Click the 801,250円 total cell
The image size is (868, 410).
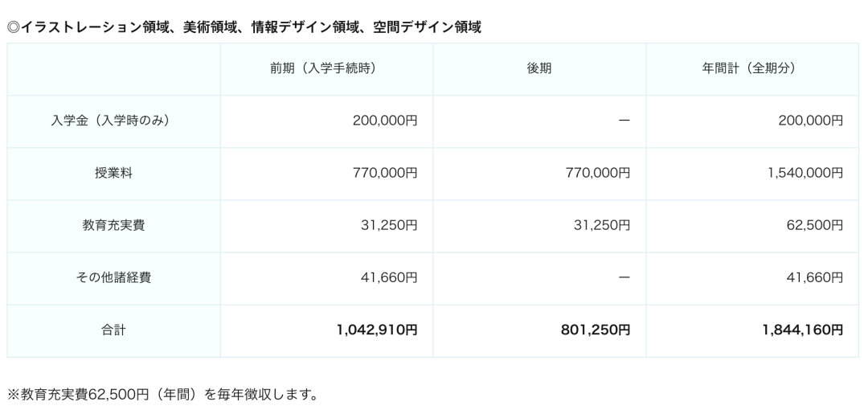click(x=539, y=330)
